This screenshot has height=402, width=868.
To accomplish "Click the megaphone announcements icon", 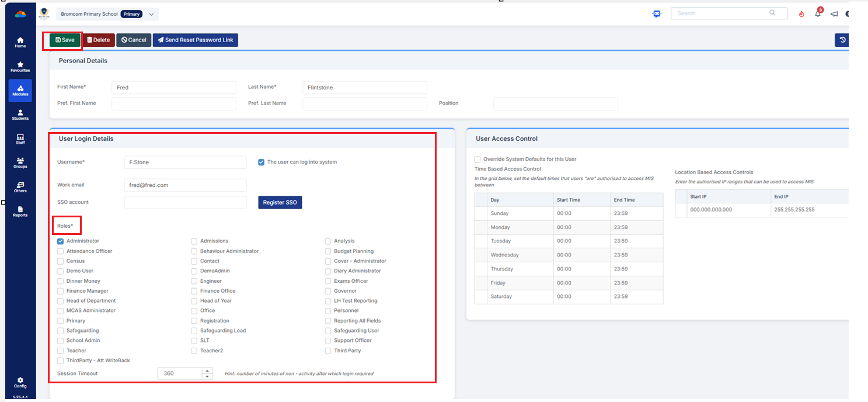I will coord(834,14).
